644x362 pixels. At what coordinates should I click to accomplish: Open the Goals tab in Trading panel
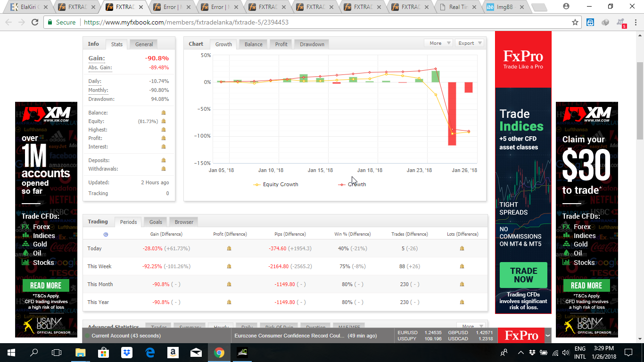(x=156, y=222)
